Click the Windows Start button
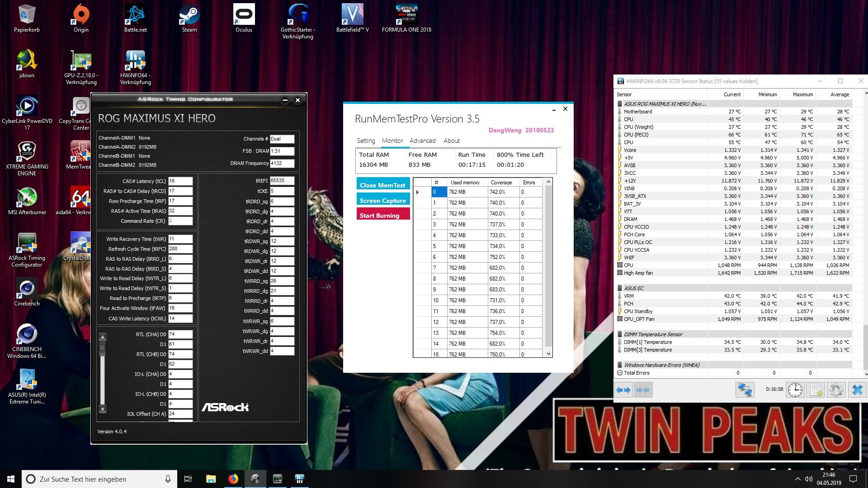This screenshot has width=868, height=488. pyautogui.click(x=11, y=479)
